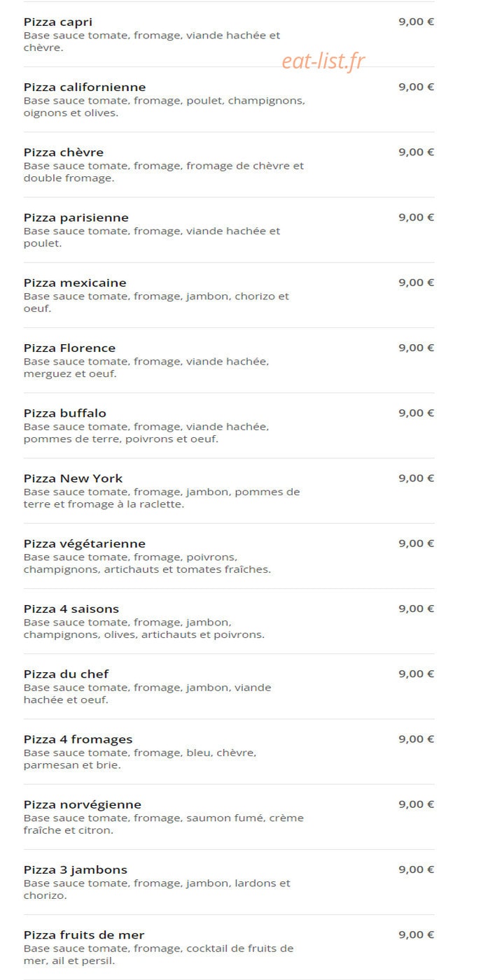Select Pizza végétarienne title
This screenshot has width=481, height=980.
click(x=85, y=544)
